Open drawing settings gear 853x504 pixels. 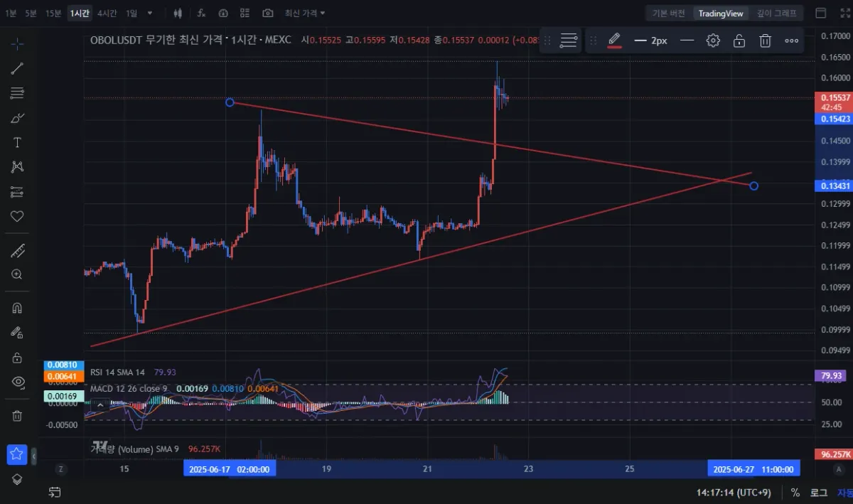(x=713, y=41)
